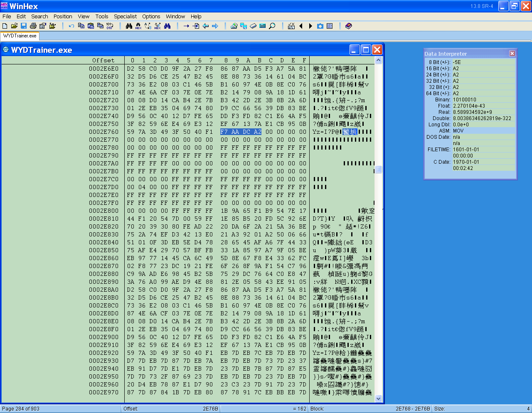Open the Help menu
Viewport: 532px width, 413px height.
[196, 16]
